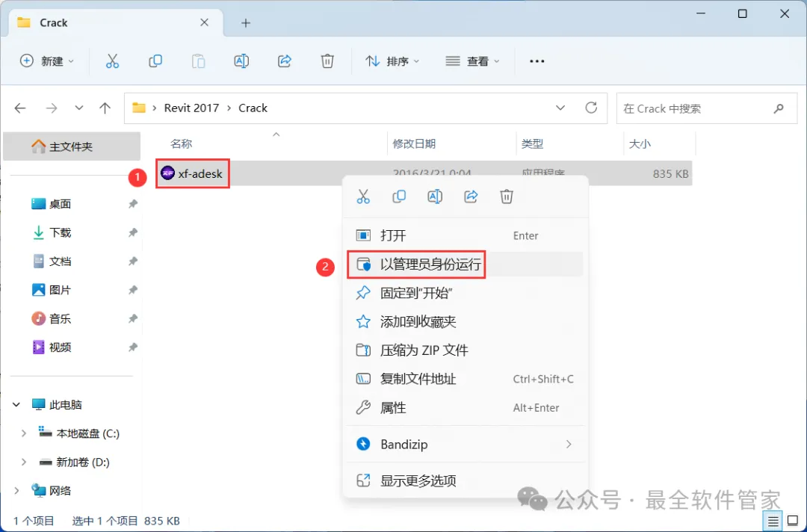Go up one folder with the up arrow
This screenshot has width=807, height=532.
coord(105,108)
